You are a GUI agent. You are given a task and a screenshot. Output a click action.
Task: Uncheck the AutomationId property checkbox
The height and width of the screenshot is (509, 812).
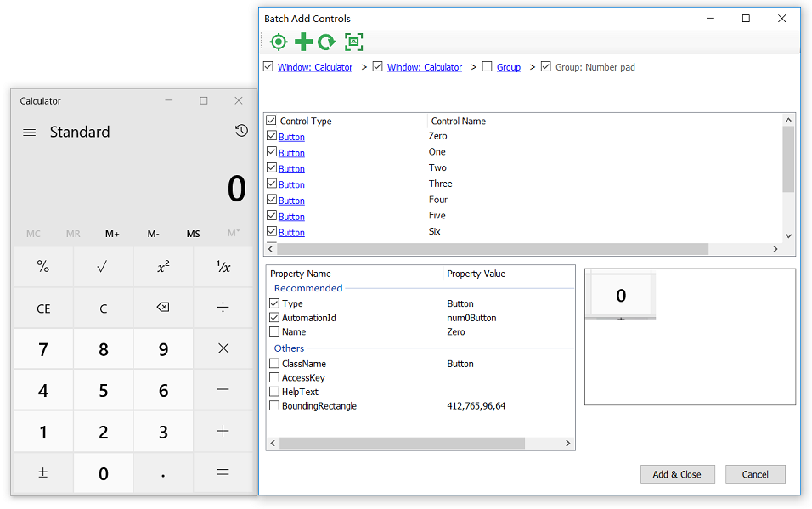(x=274, y=318)
